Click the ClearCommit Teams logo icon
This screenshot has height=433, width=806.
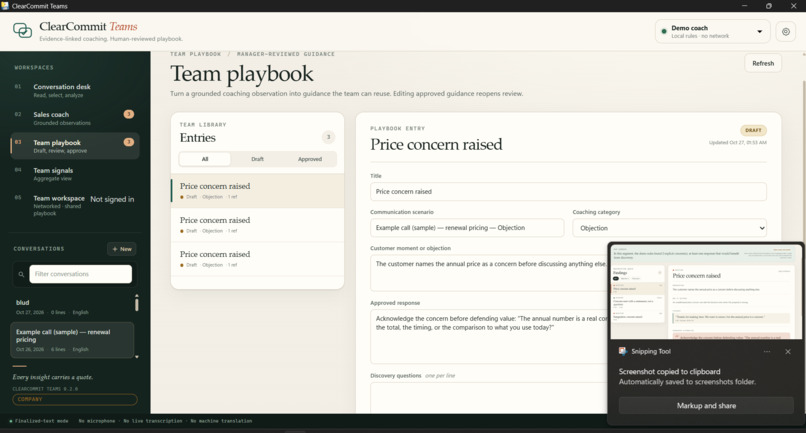(x=22, y=30)
